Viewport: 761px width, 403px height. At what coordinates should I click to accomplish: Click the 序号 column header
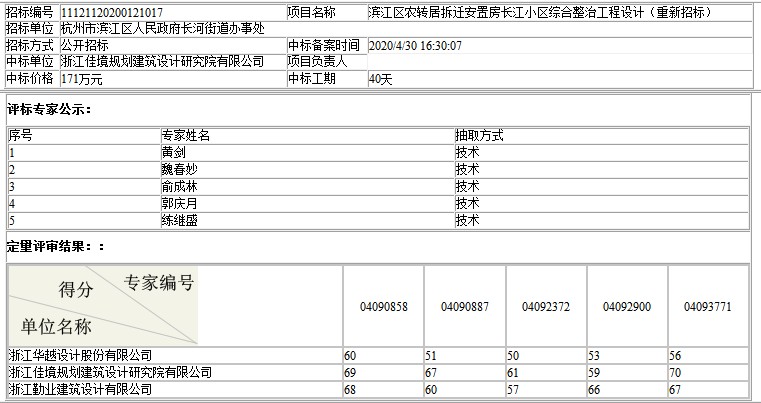pyautogui.click(x=20, y=135)
